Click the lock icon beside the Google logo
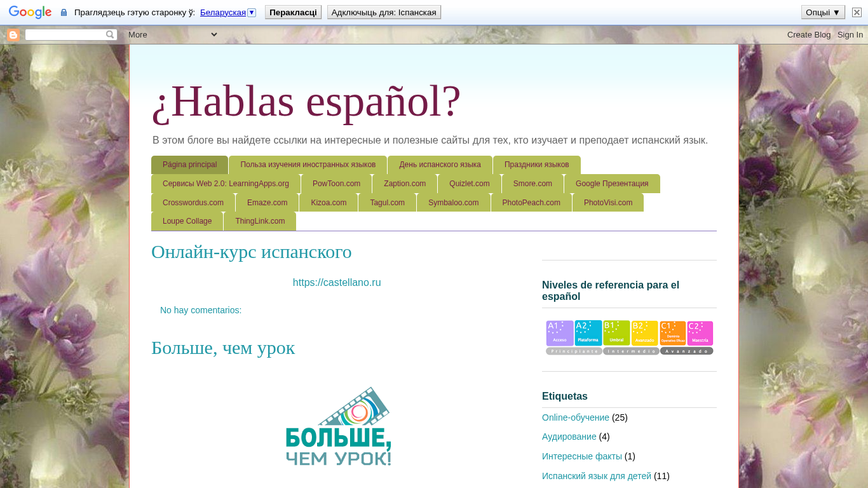 (64, 13)
